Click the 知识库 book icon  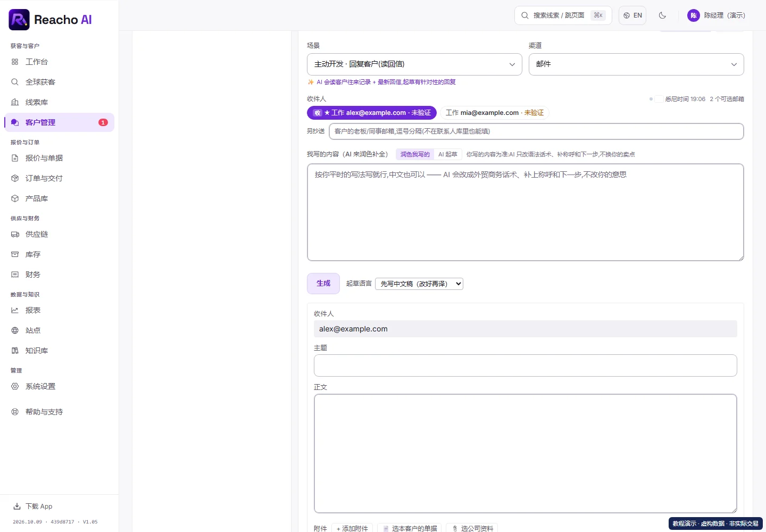tap(15, 351)
